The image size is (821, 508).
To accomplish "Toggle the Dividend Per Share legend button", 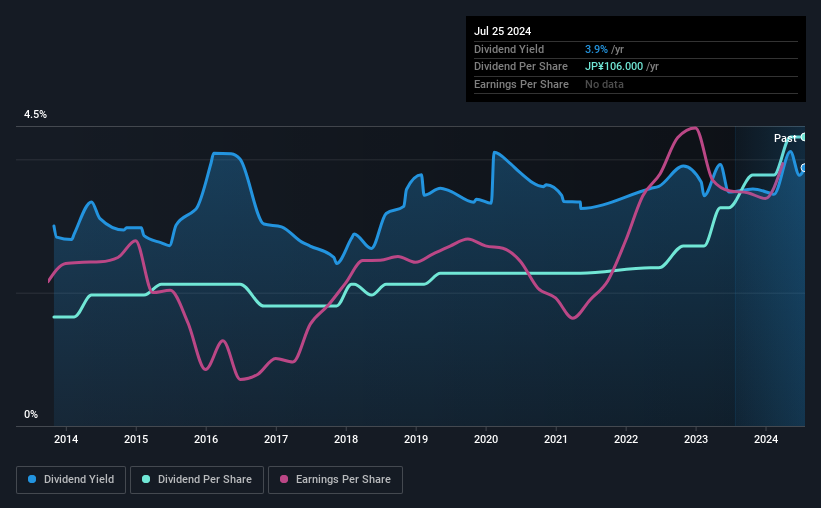I will pyautogui.click(x=197, y=480).
